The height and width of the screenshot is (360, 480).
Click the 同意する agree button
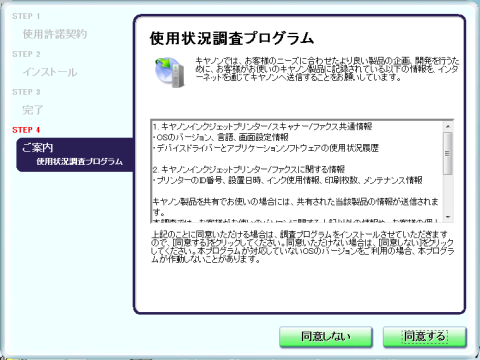(x=425, y=337)
